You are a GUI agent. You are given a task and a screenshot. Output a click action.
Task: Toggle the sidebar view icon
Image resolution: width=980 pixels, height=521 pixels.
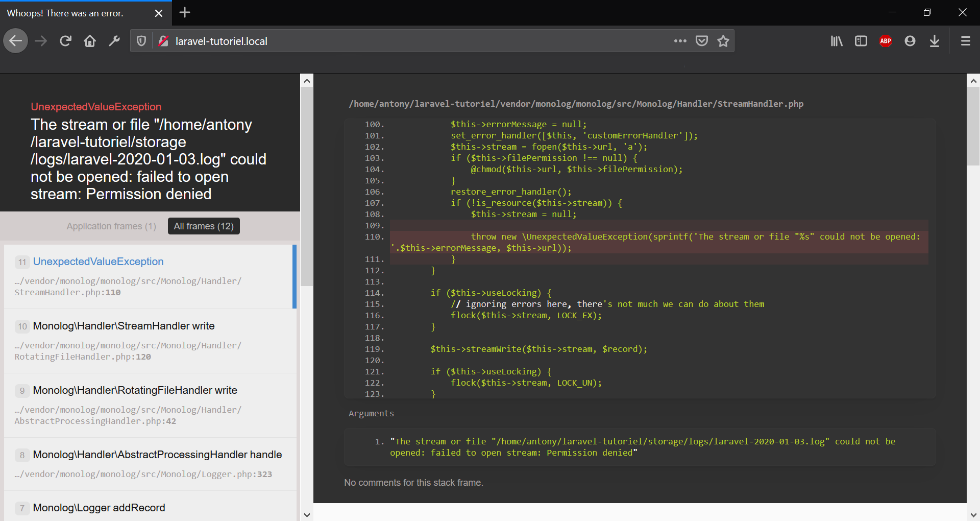tap(861, 41)
